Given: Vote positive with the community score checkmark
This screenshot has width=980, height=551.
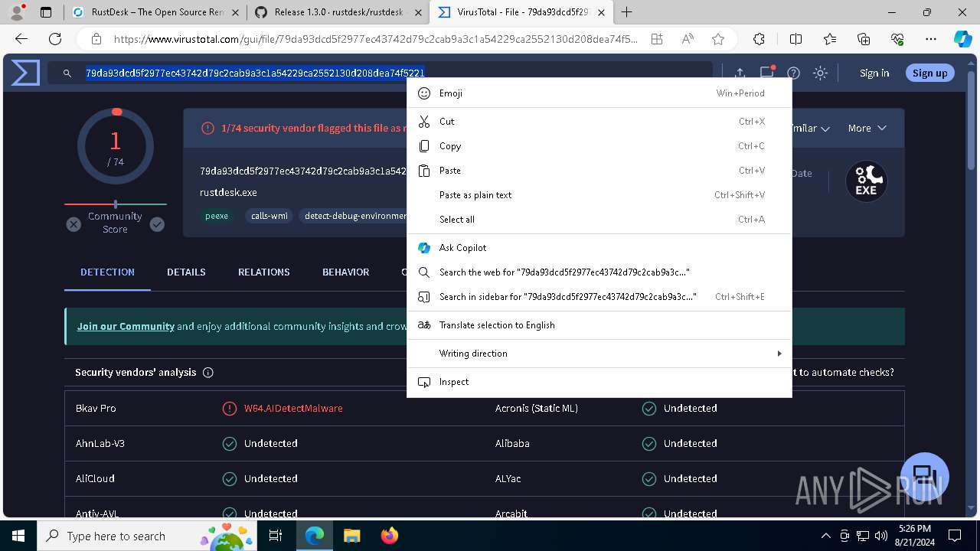Looking at the screenshot, I should pyautogui.click(x=157, y=224).
